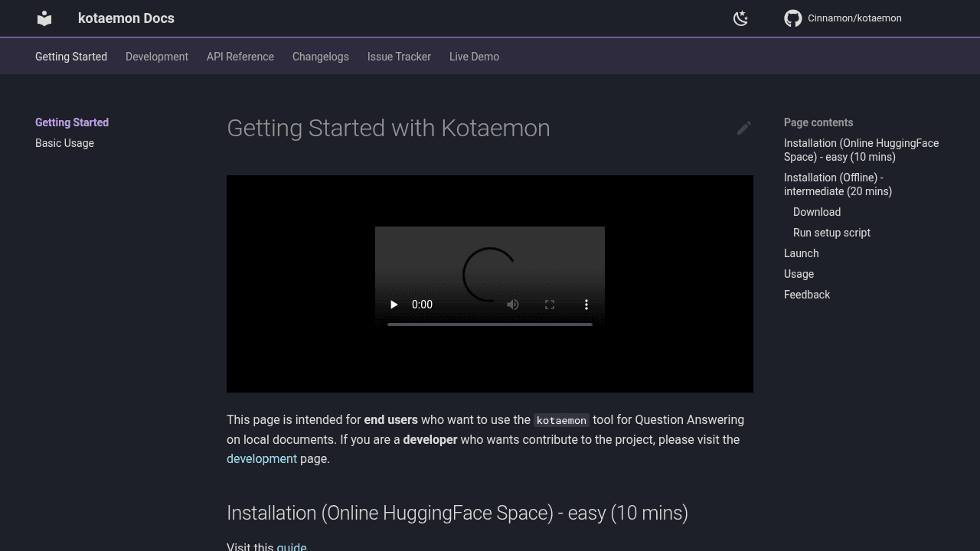This screenshot has width=980, height=551.
Task: Click the kotaemon logo icon
Action: click(44, 18)
